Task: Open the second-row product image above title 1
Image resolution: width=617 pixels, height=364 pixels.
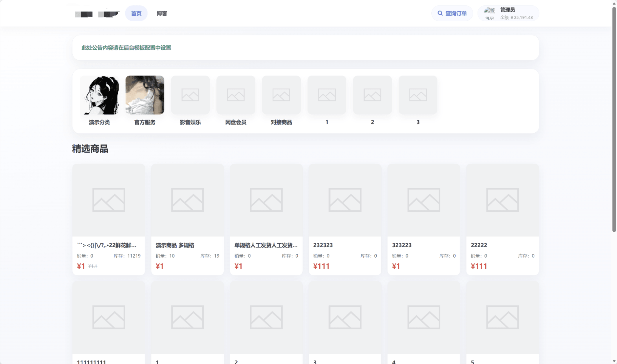Action: 187,317
